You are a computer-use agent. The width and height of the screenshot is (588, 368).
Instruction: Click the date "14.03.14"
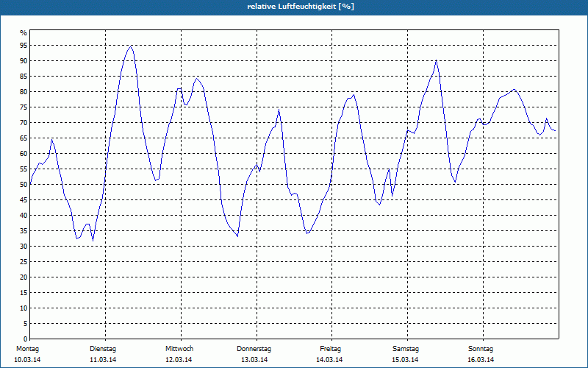(x=329, y=360)
